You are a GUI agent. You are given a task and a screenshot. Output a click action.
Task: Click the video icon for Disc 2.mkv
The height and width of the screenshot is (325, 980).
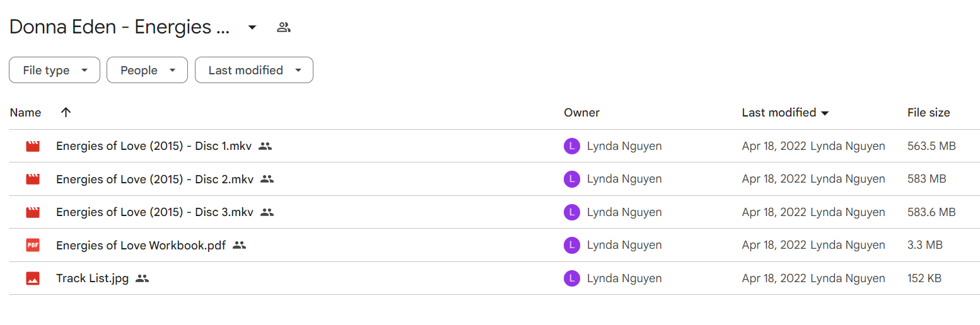33,180
